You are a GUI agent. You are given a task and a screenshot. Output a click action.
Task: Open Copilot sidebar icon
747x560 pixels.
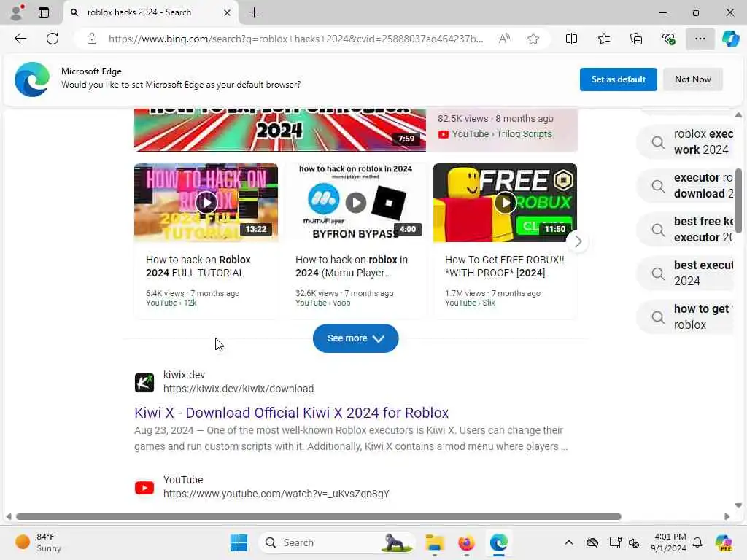pos(730,39)
